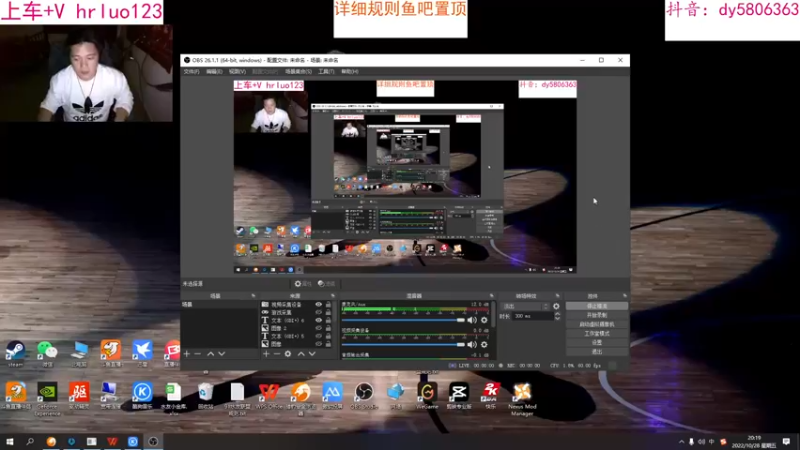Screen dimensions: 800x450
Task: Pop out the Controls dock panel
Action: (x=624, y=296)
